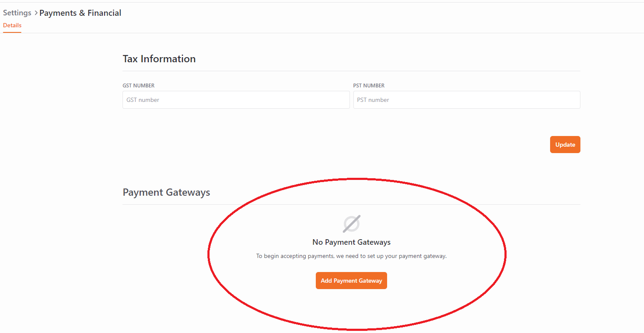This screenshot has height=333, width=644.
Task: Click the orange Update button
Action: coord(565,145)
